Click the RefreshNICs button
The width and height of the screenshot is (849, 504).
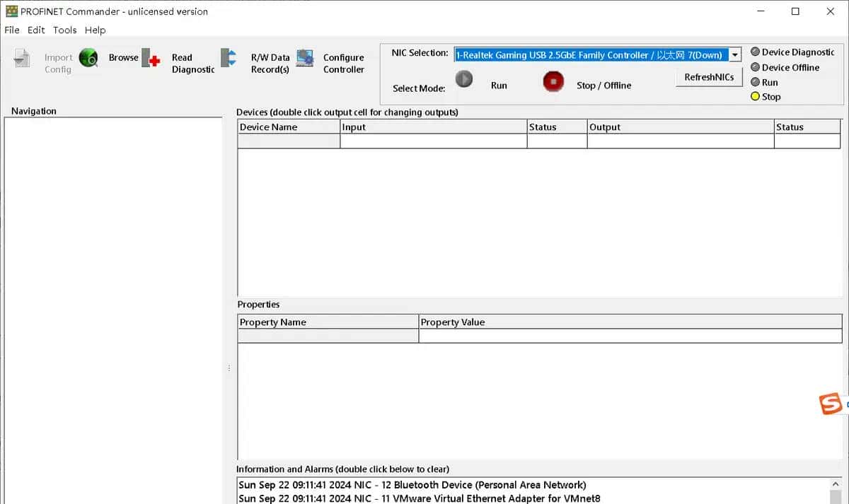pyautogui.click(x=709, y=77)
